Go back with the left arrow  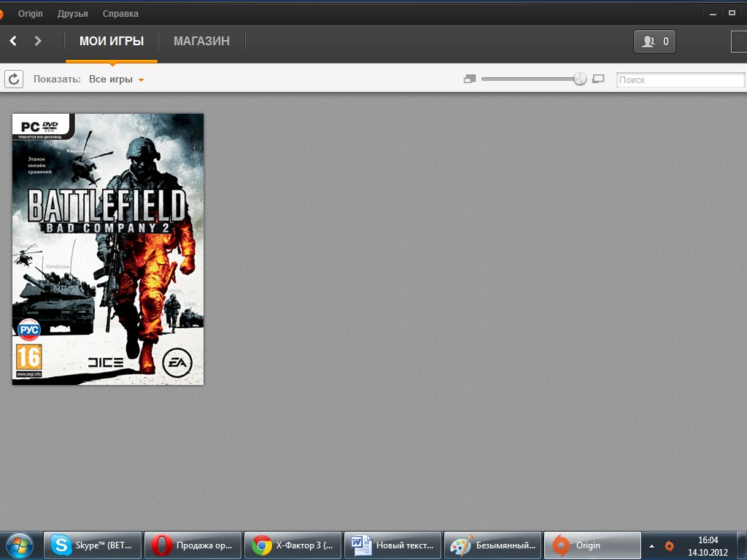click(13, 41)
